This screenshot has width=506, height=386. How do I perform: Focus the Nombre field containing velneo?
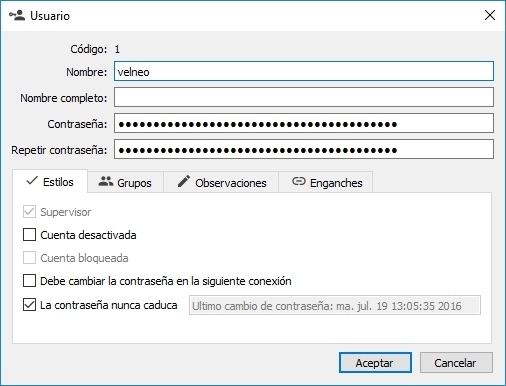coord(304,71)
